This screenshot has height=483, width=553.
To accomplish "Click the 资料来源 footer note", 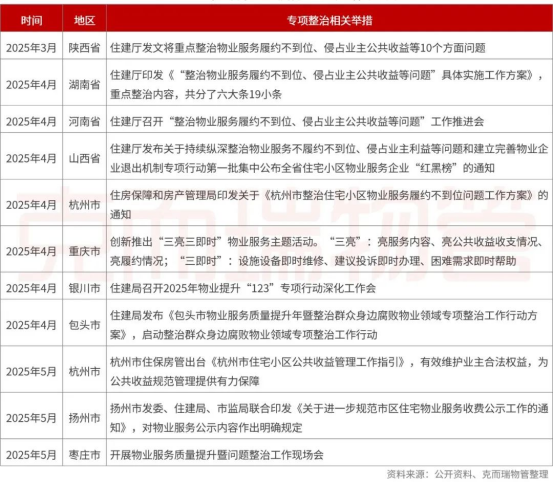I will tap(467, 474).
